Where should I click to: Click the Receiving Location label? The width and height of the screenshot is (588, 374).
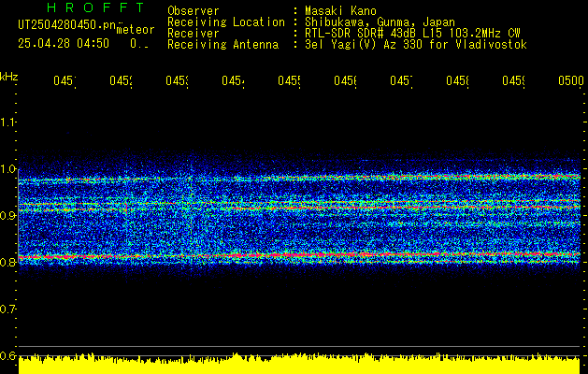pos(226,22)
